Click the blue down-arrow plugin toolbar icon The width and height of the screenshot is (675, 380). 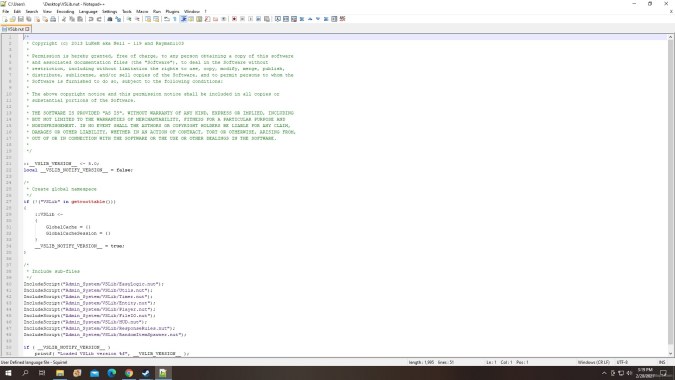tap(318, 19)
